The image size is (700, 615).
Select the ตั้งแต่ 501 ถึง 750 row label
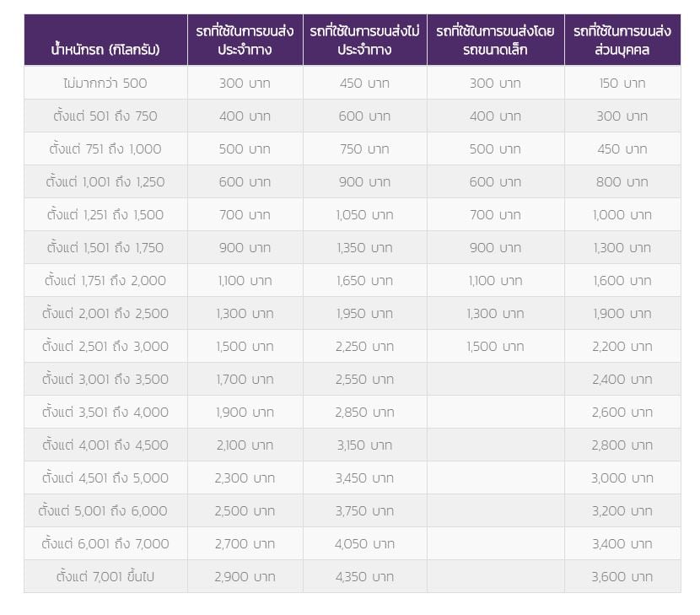[105, 116]
